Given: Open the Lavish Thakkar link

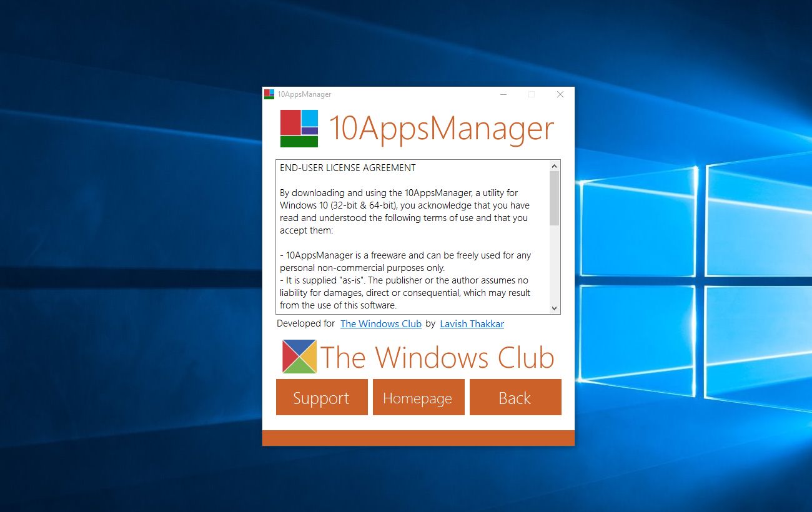Looking at the screenshot, I should 472,323.
